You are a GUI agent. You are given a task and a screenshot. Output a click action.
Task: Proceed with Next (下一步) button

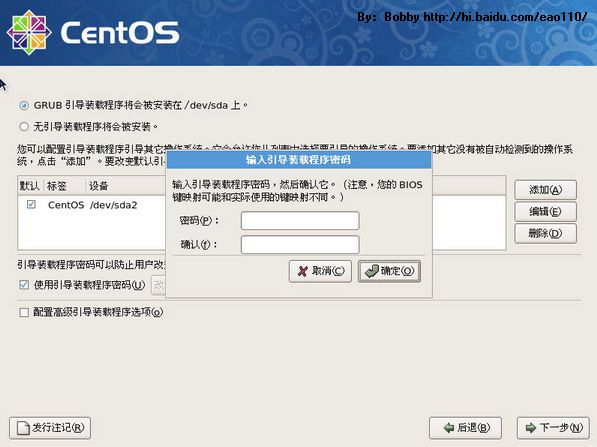click(x=553, y=428)
